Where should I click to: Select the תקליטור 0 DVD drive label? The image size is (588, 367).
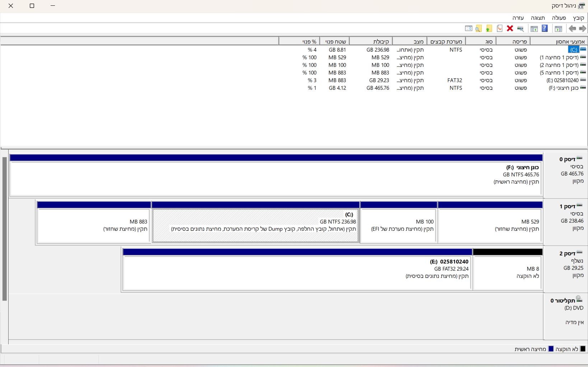565,316
